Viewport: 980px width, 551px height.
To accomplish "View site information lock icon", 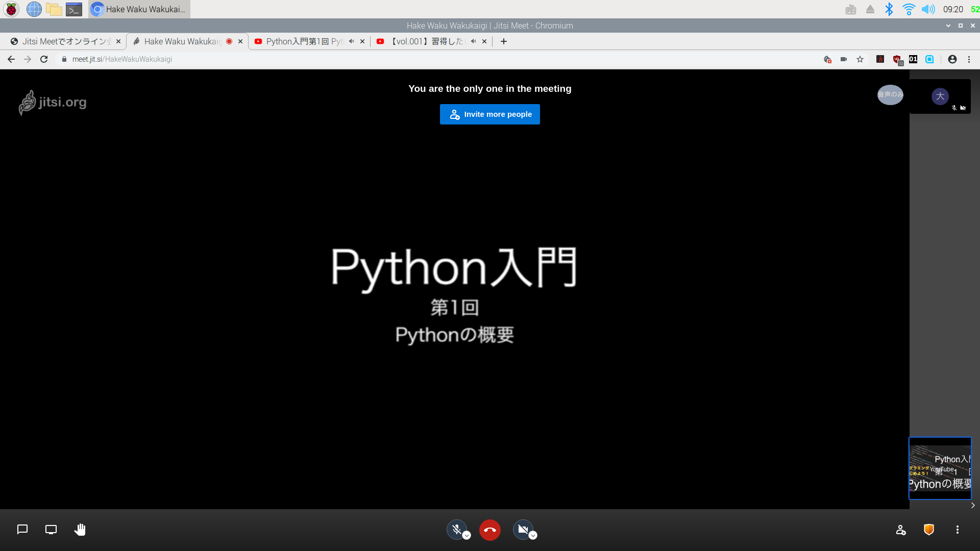I will [64, 59].
